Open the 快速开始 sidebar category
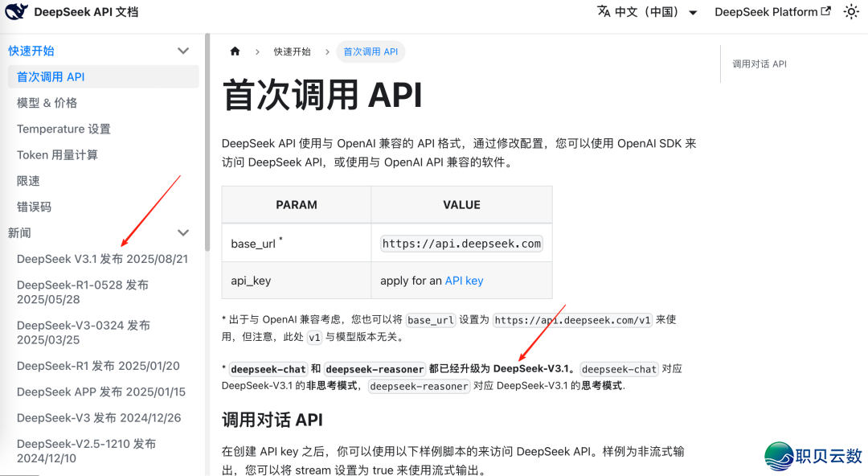The width and height of the screenshot is (868, 476). [31, 51]
